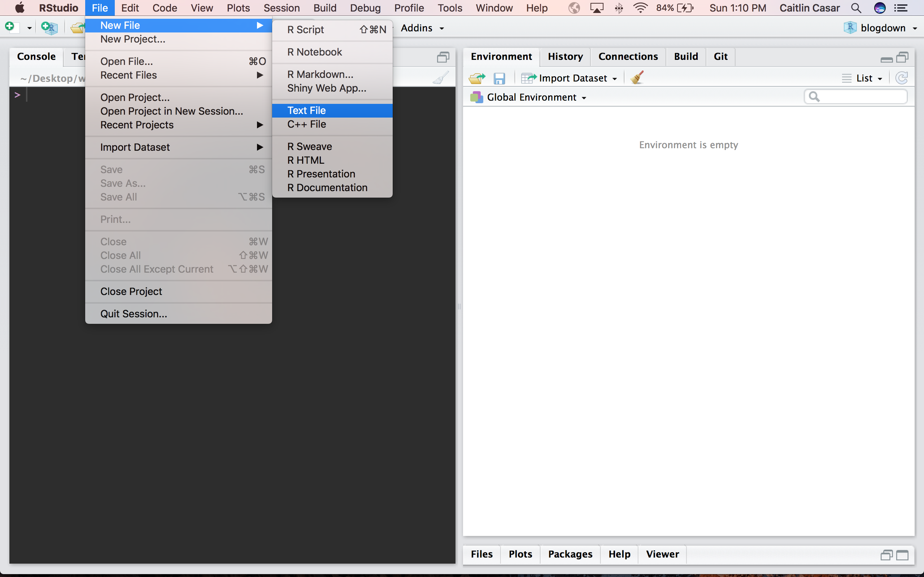Open the Siri icon in menu bar
Screen dimensions: 924x577
click(x=880, y=8)
